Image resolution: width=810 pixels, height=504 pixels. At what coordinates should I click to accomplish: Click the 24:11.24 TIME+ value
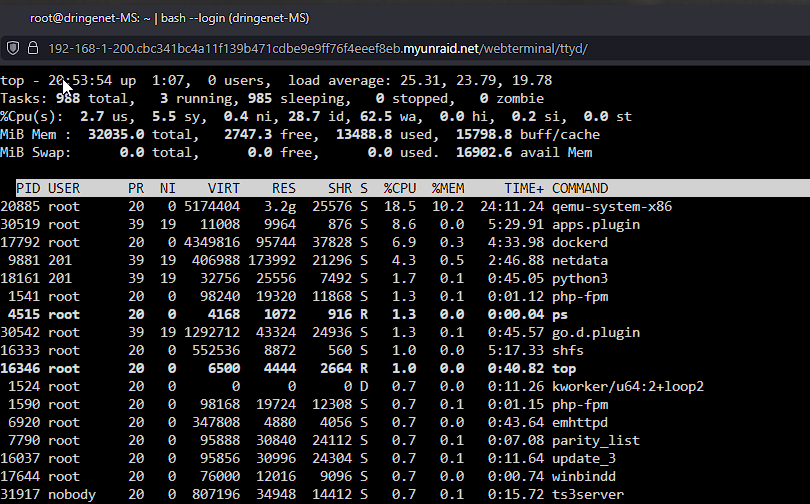click(x=512, y=207)
